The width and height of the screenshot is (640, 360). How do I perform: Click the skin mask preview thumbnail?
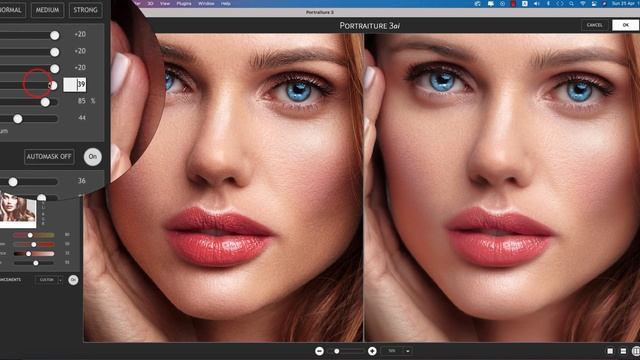pos(18,209)
